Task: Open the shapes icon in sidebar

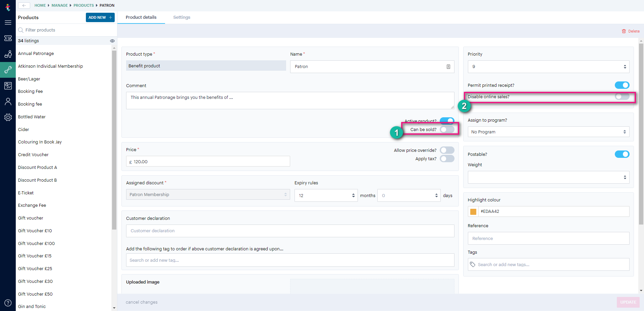Action: [8, 54]
